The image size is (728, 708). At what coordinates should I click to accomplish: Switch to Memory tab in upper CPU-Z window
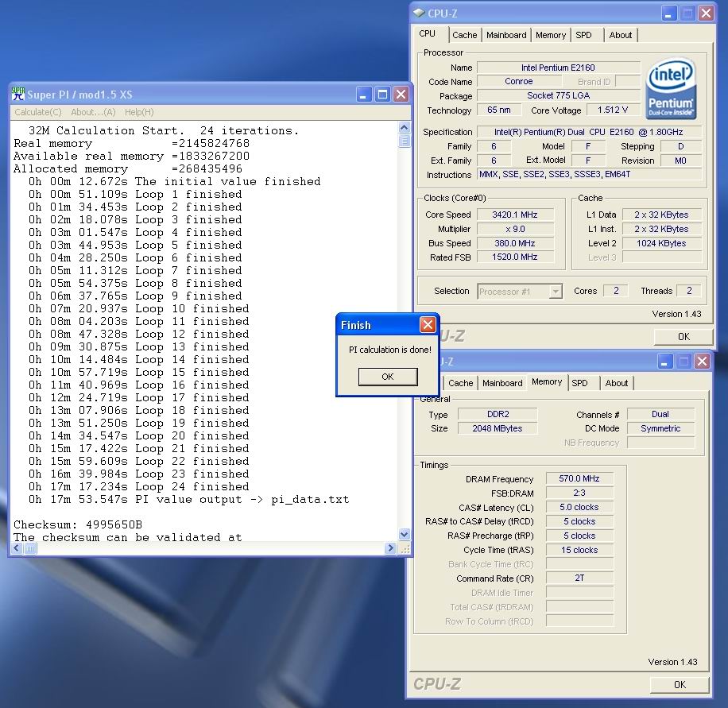click(551, 35)
